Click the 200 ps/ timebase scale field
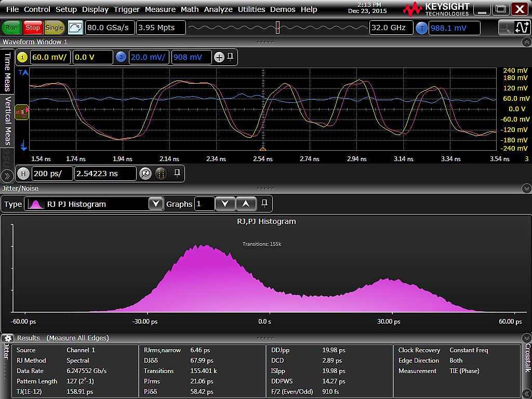Viewport: 532px width, 399px height. pyautogui.click(x=52, y=174)
